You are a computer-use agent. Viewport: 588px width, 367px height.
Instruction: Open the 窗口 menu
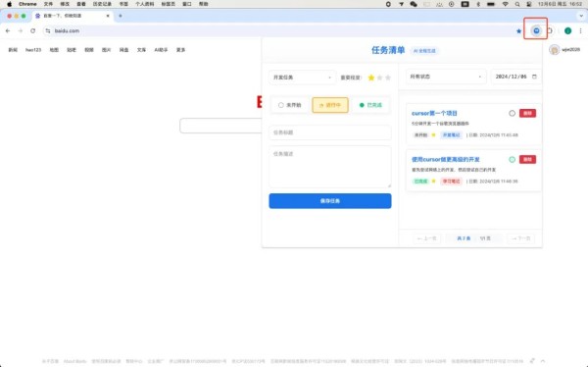(187, 4)
